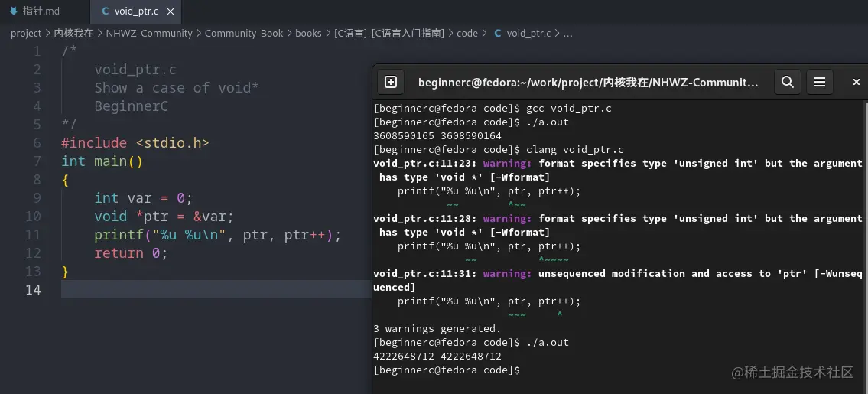The height and width of the screenshot is (394, 868).
Task: Place cursor on empty editor line 14
Action: click(x=216, y=289)
